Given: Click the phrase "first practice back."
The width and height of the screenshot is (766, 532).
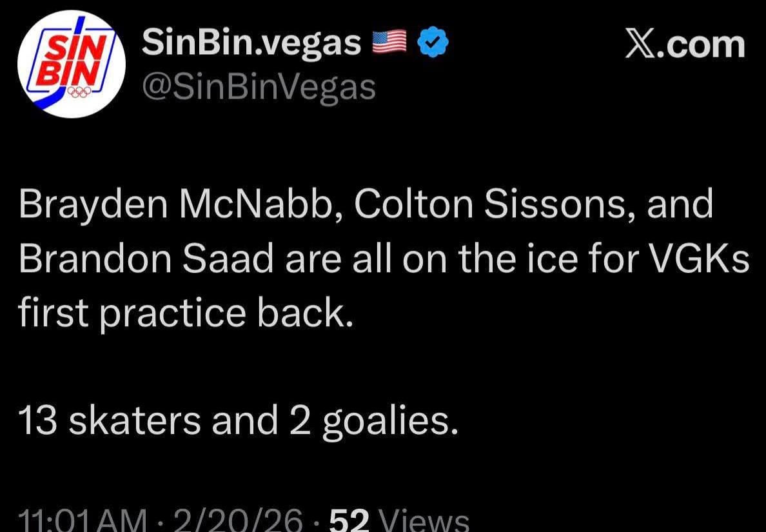Looking at the screenshot, I should click(186, 313).
